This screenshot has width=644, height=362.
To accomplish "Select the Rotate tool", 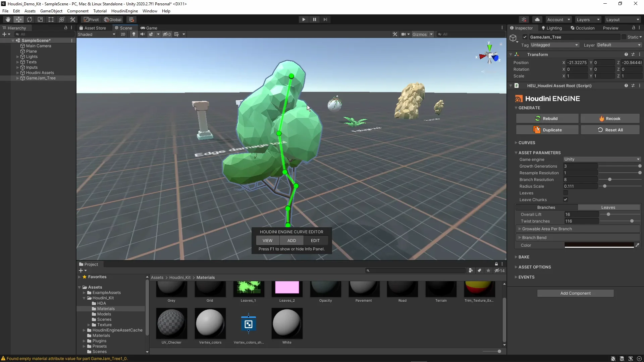I will click(x=30, y=19).
